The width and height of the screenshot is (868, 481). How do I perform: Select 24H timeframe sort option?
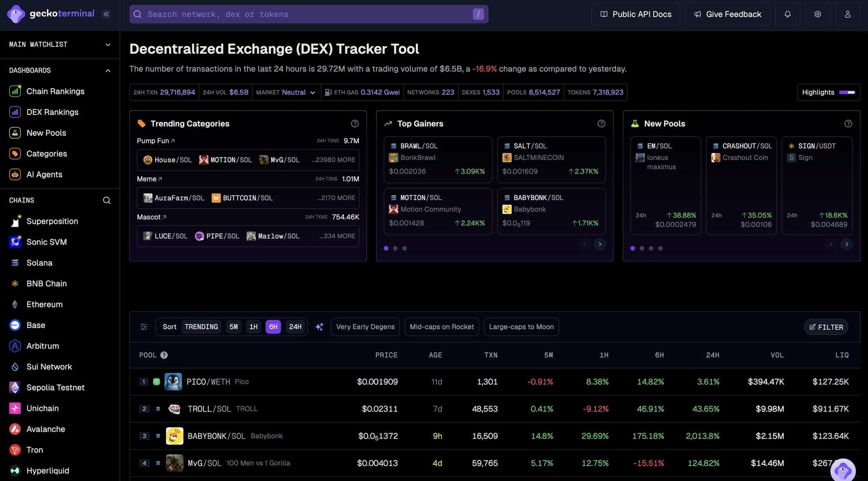295,327
